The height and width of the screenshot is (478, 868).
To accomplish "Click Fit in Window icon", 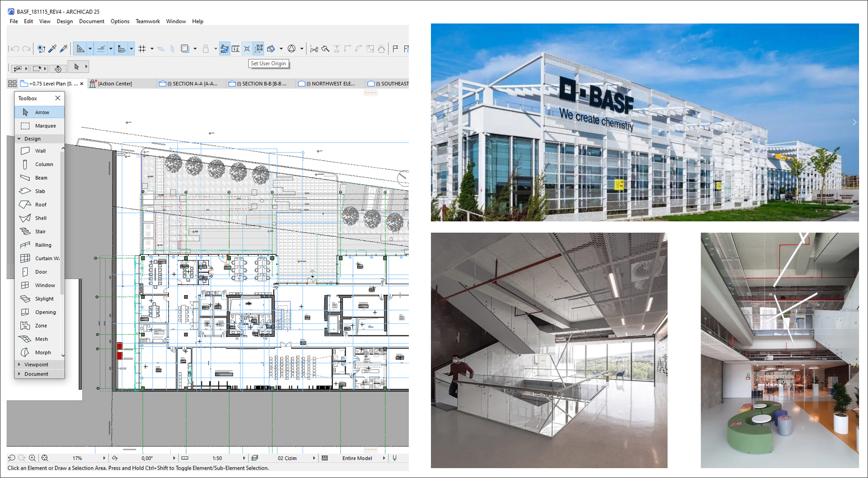I will point(45,458).
